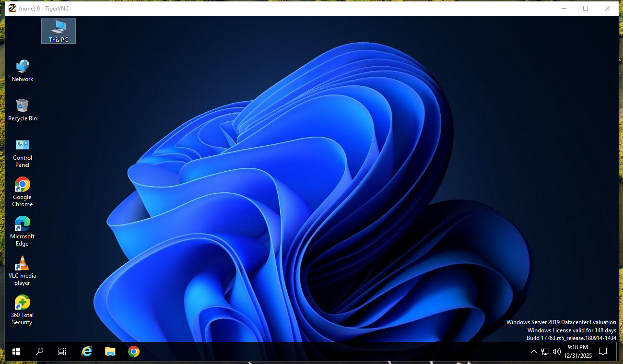This screenshot has width=623, height=364.
Task: Select the Google Chrome desktop shortcut
Action: tap(23, 192)
